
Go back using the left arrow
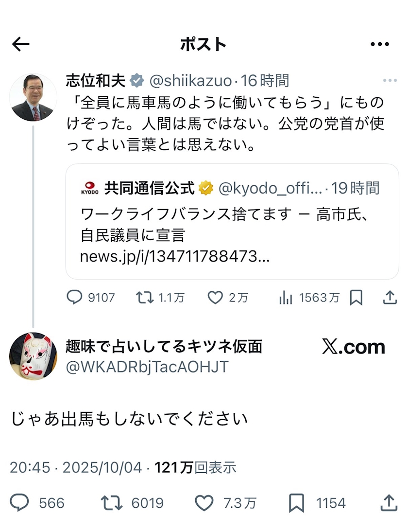tap(20, 44)
